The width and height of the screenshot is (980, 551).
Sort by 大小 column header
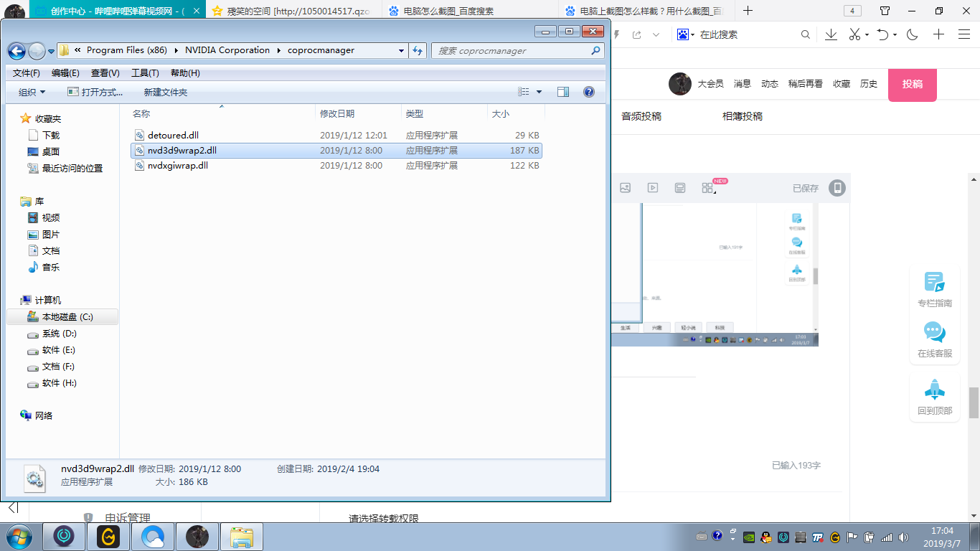[501, 114]
